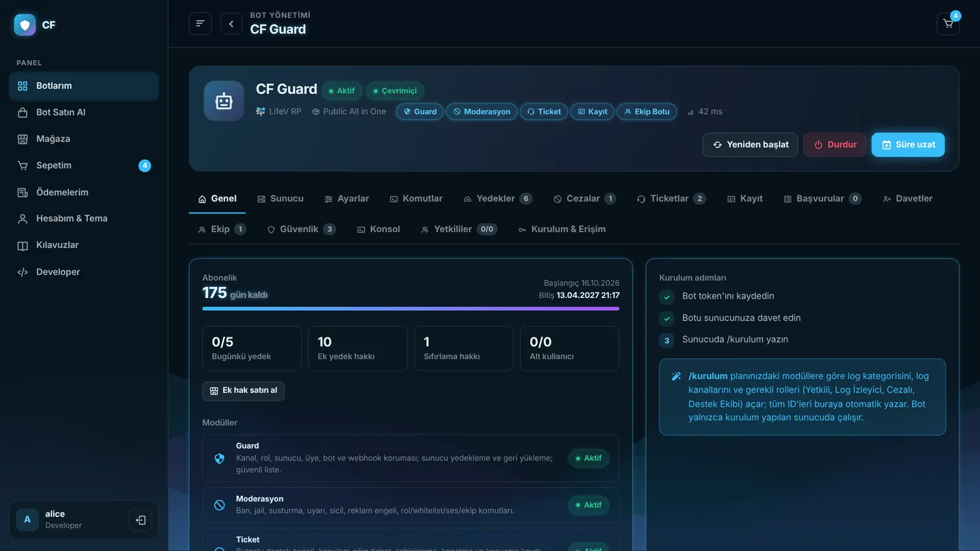Open Bot Satın Al in sidebar
980x551 pixels.
tap(84, 112)
